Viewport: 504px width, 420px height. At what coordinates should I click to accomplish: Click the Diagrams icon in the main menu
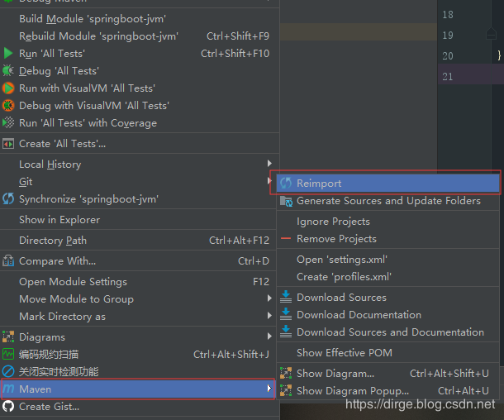pyautogui.click(x=8, y=336)
